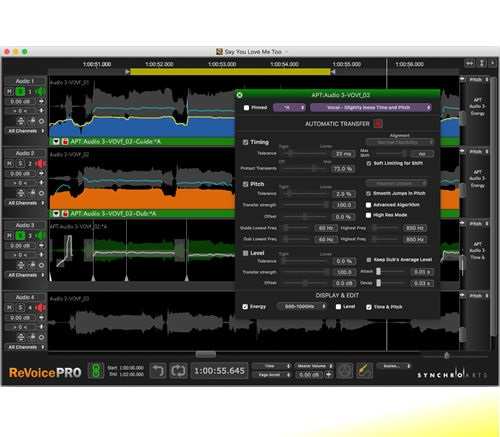Image resolution: width=500 pixels, height=437 pixels.
Task: Open Audio 3 All Channels dropdown
Action: (26, 275)
